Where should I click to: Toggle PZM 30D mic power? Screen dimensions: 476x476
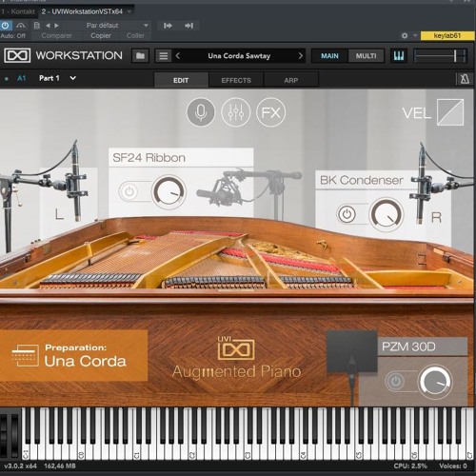(395, 381)
